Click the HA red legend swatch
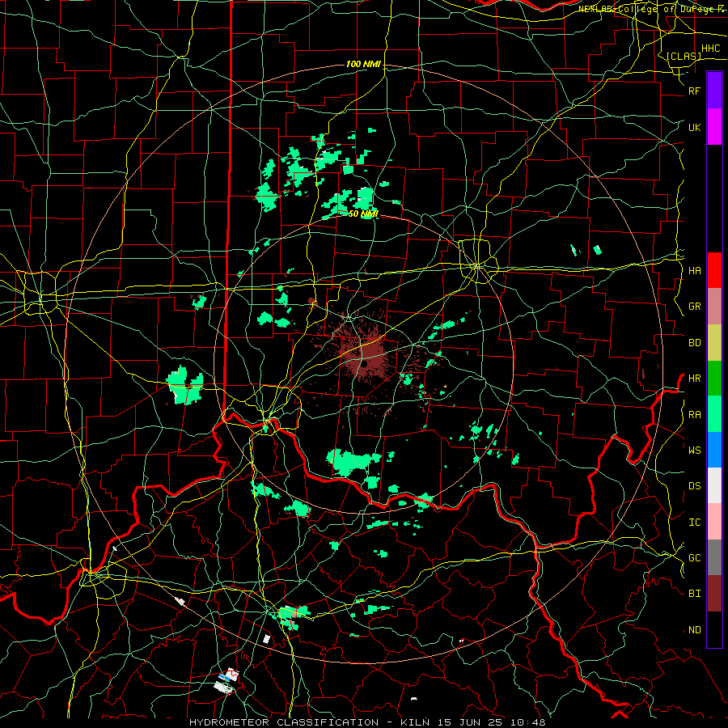This screenshot has height=728, width=728. pyautogui.click(x=714, y=270)
